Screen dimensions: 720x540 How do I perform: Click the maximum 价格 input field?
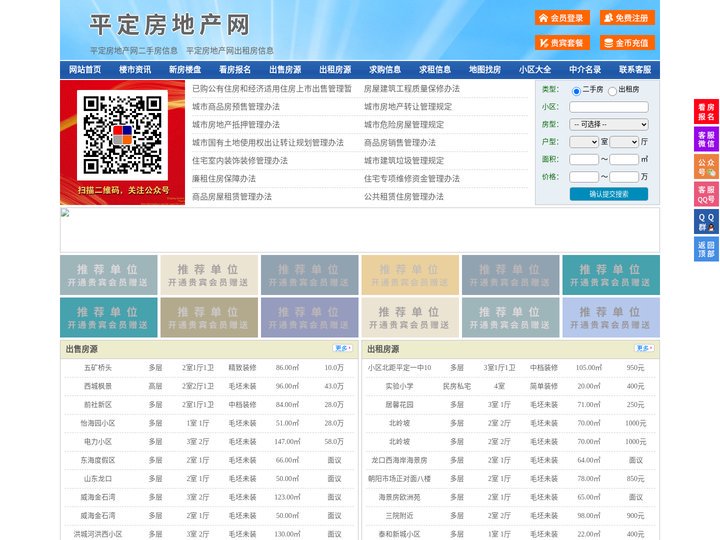pos(624,177)
